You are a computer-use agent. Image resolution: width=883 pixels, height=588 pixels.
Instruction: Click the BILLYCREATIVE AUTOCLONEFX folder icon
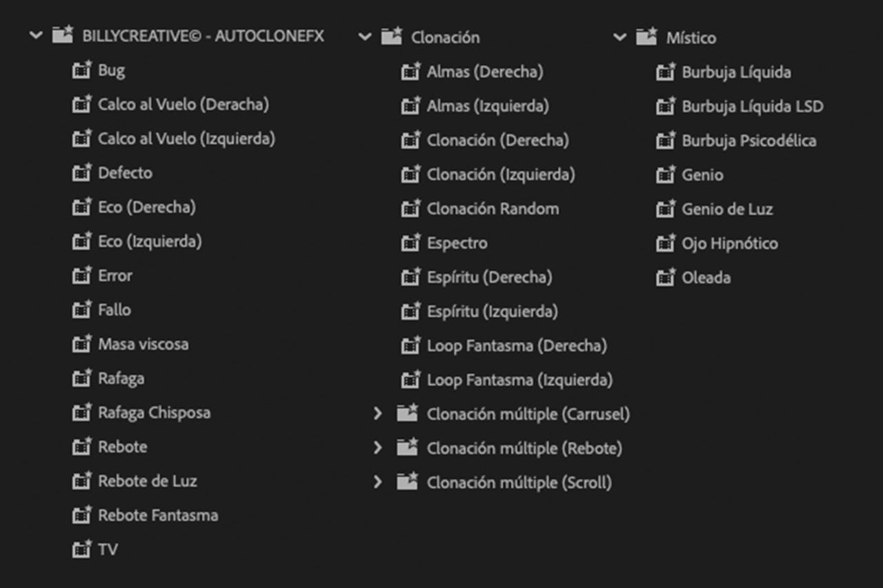click(63, 35)
